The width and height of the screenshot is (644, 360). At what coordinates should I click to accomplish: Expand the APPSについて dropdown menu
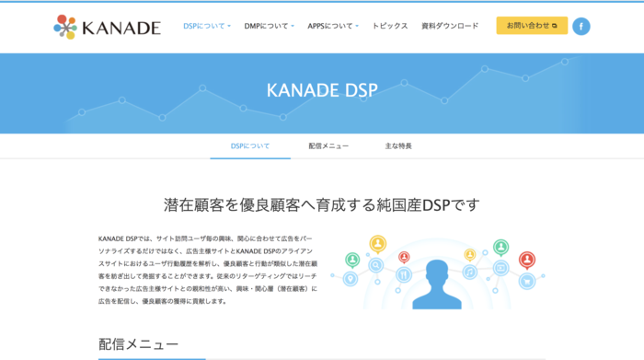point(333,26)
